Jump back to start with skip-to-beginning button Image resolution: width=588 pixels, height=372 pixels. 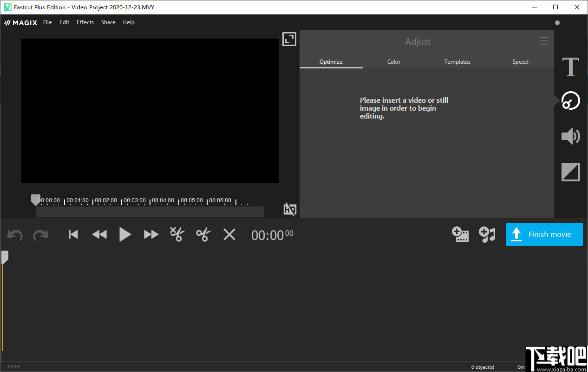coord(73,234)
